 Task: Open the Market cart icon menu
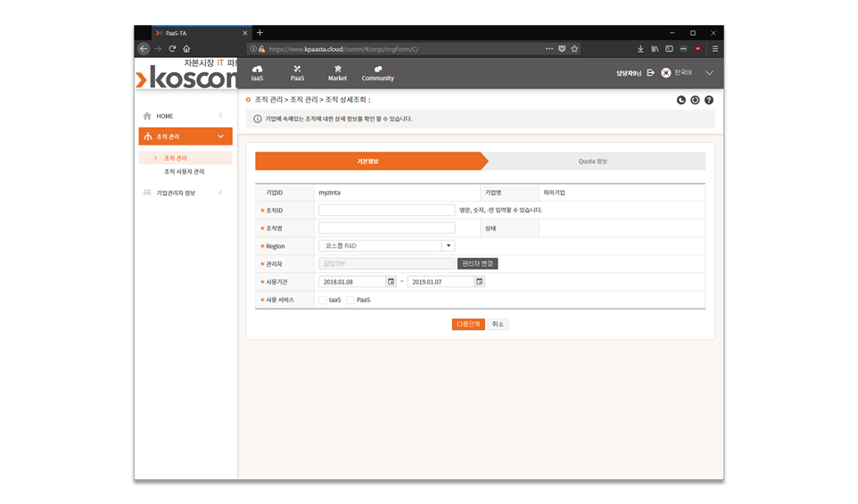338,73
